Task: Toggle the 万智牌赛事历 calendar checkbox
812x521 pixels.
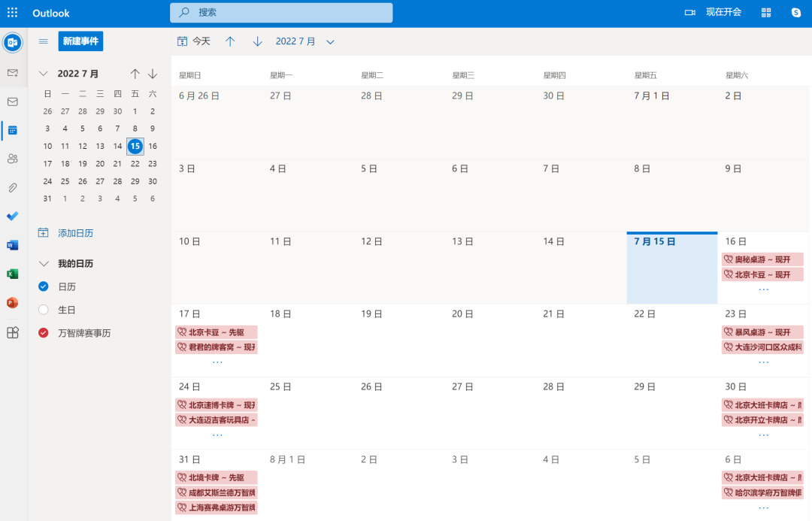Action: coord(44,333)
